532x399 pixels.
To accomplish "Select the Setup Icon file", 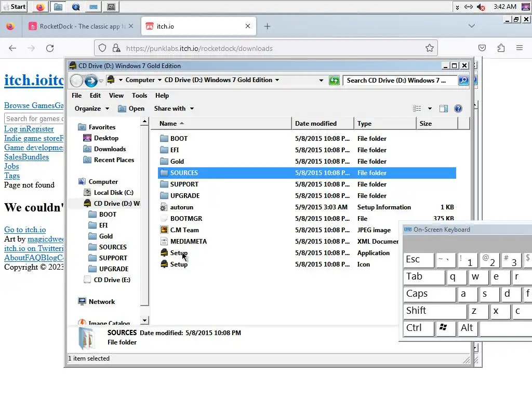I will pos(179,264).
